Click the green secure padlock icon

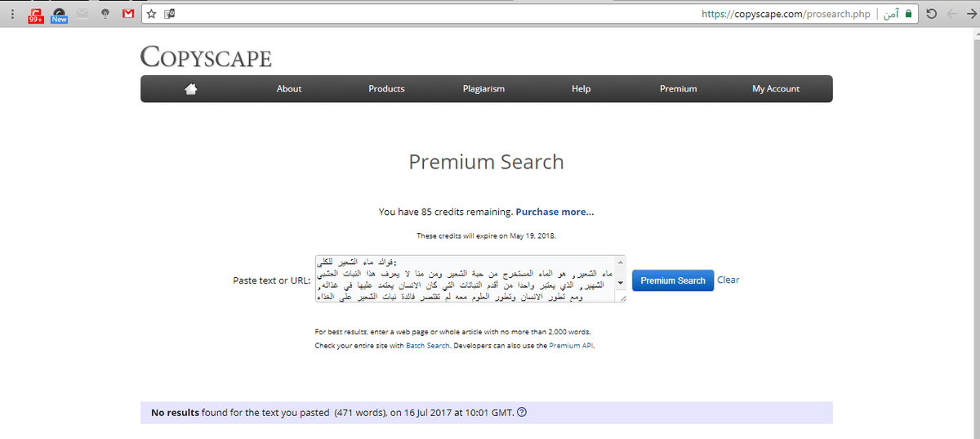click(908, 14)
